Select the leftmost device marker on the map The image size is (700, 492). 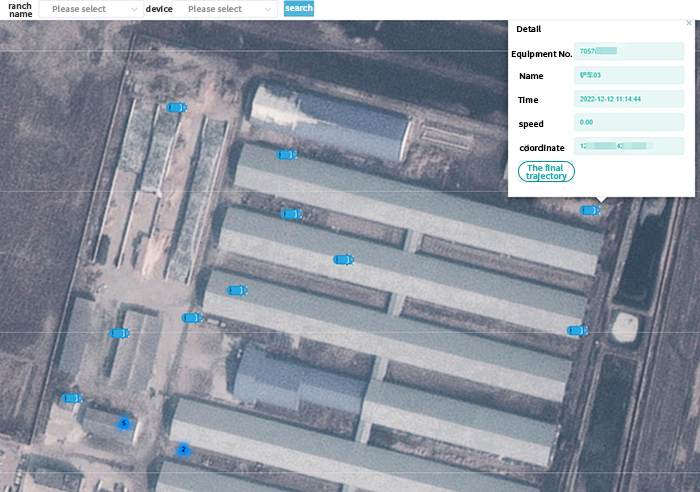70,398
